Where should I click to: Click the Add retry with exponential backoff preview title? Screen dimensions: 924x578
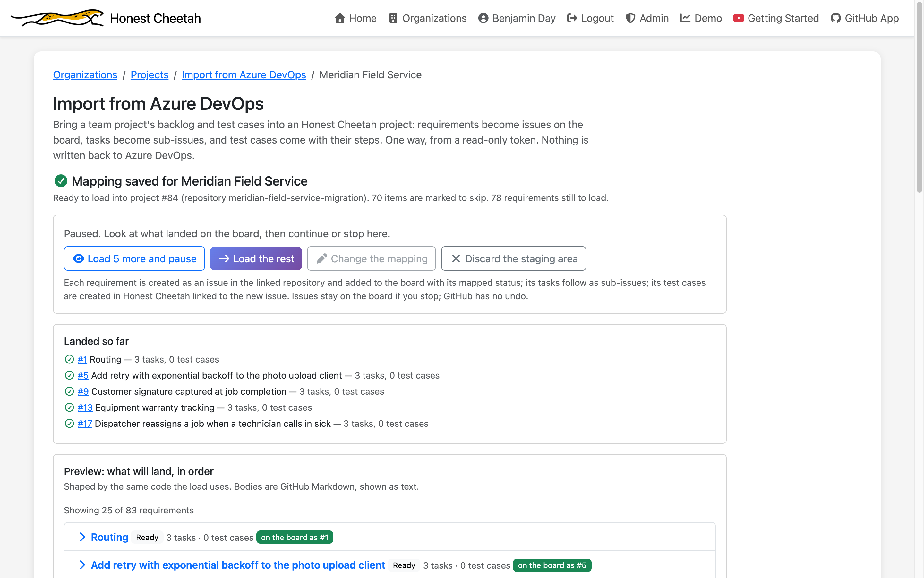pos(238,565)
